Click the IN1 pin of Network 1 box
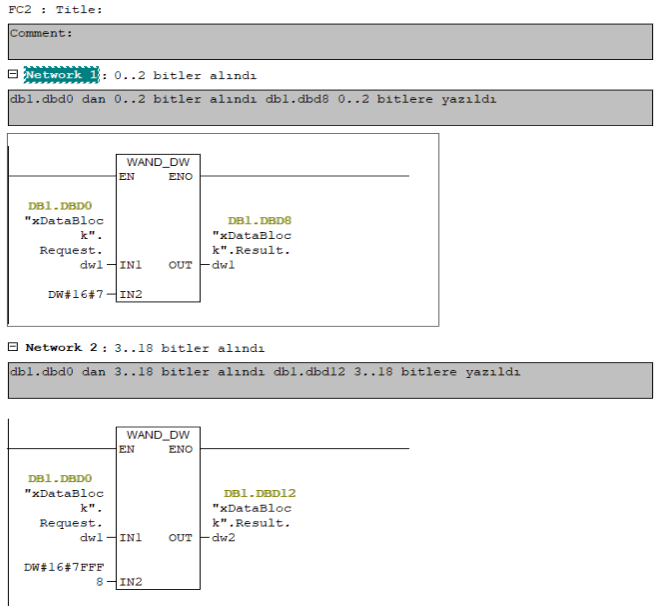Viewport: 657px width, 606px height. [131, 265]
